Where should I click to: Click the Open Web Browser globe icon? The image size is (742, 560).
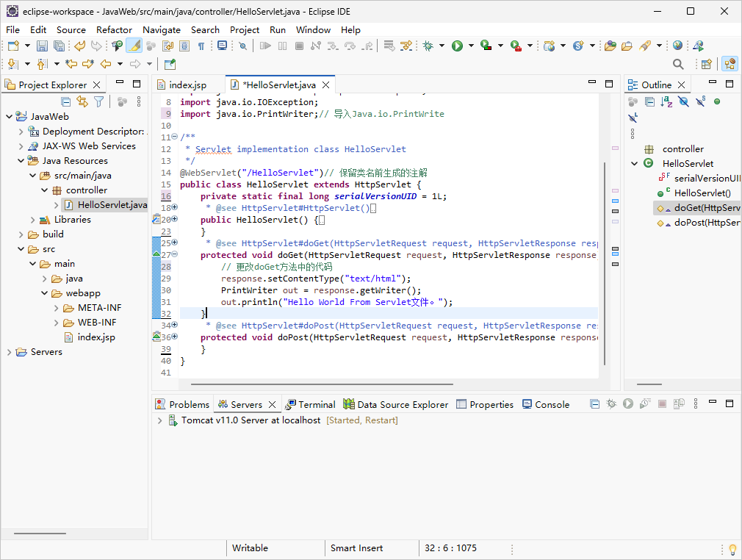pos(677,46)
